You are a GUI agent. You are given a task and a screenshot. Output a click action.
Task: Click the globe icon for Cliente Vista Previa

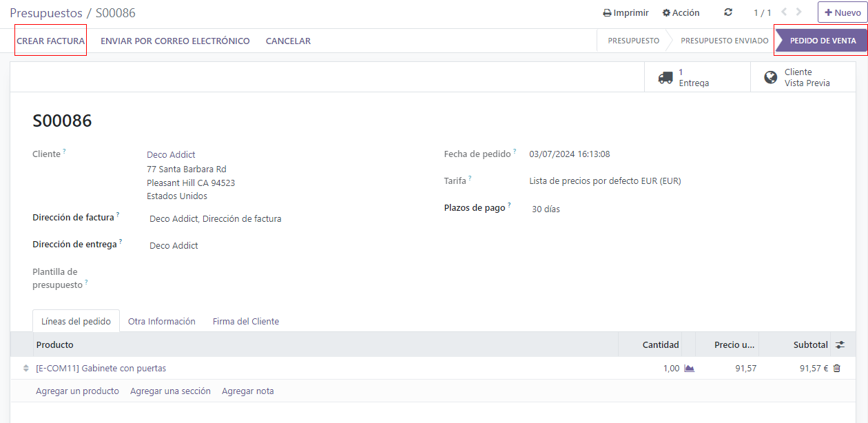[770, 76]
